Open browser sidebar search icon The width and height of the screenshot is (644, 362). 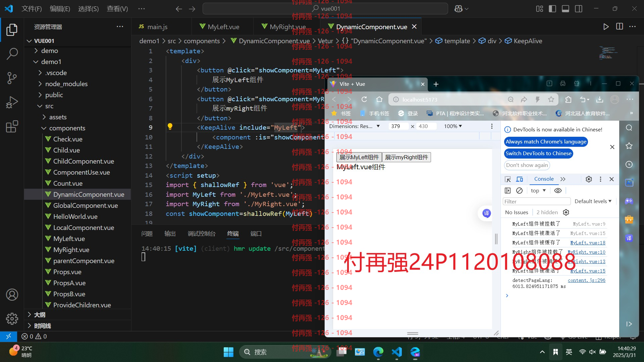click(629, 128)
